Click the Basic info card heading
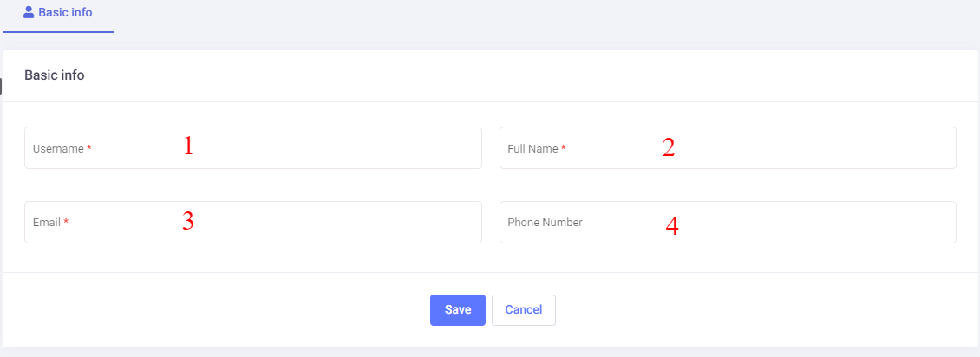This screenshot has height=357, width=980. pos(54,75)
